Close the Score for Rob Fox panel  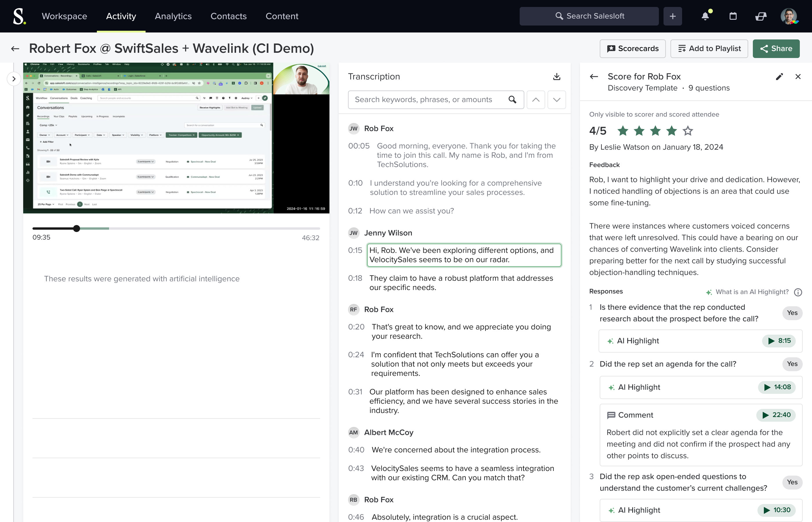[x=798, y=77]
